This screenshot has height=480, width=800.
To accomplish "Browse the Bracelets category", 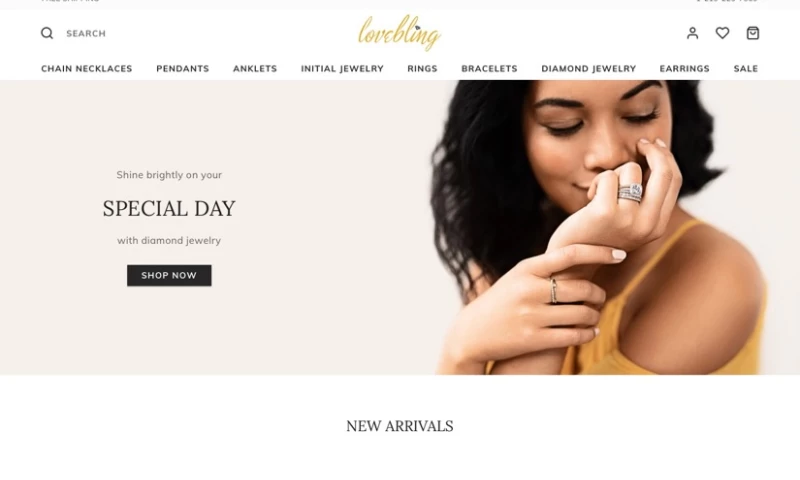I will tap(489, 68).
